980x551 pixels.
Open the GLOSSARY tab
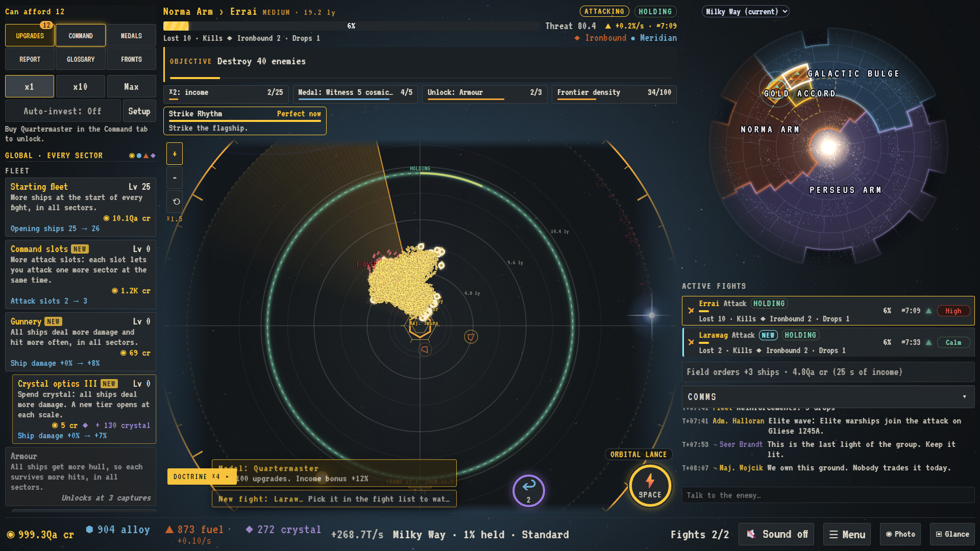tap(81, 59)
